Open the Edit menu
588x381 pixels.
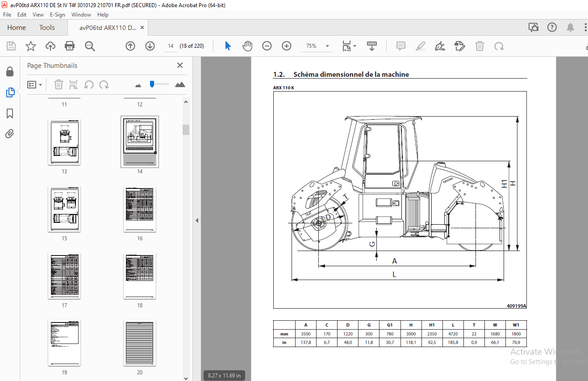22,15
